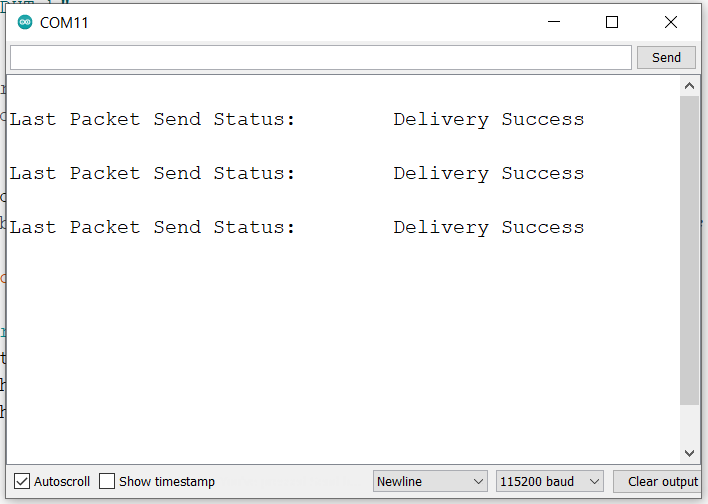Maximize the COM11 serial monitor window

point(612,22)
